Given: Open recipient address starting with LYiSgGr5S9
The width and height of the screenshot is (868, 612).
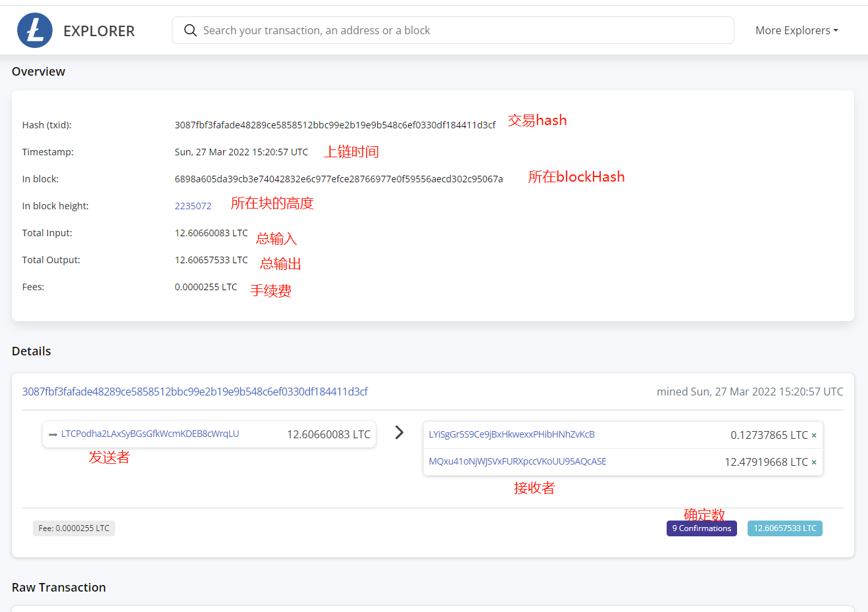Looking at the screenshot, I should pos(511,434).
